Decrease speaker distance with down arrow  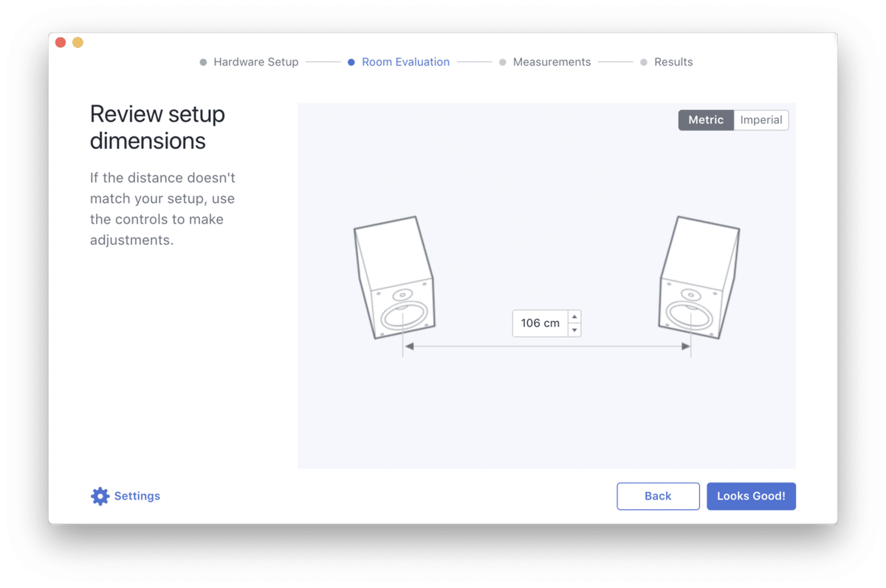tap(574, 330)
